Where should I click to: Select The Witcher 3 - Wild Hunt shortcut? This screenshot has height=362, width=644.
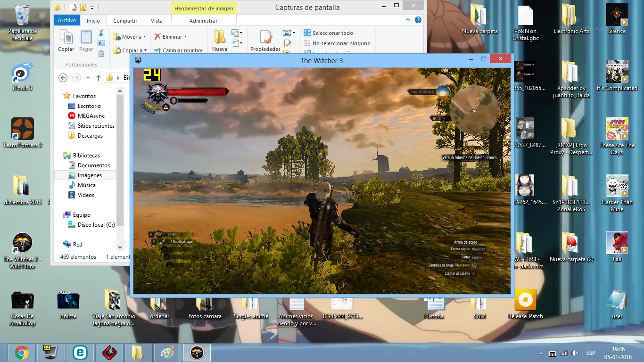pos(22,250)
